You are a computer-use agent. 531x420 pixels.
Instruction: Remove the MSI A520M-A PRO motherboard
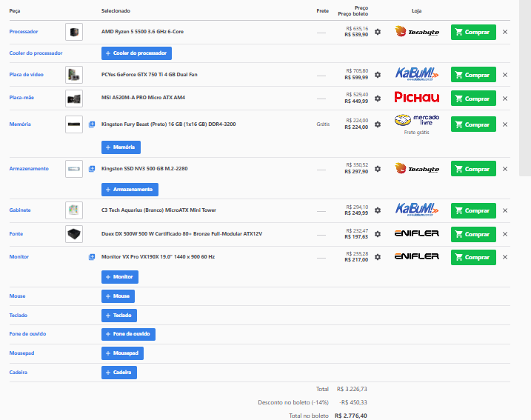coord(505,99)
